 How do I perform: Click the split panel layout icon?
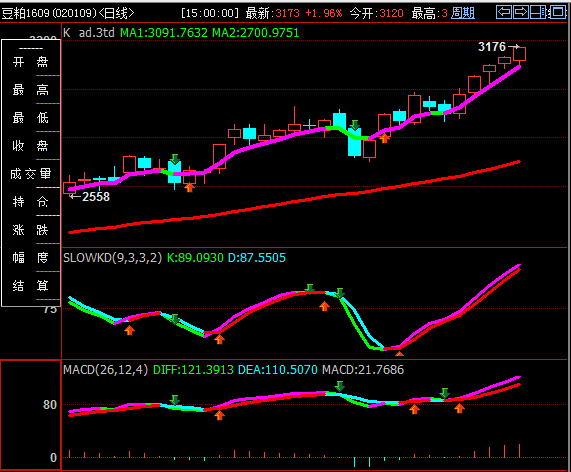(538, 12)
